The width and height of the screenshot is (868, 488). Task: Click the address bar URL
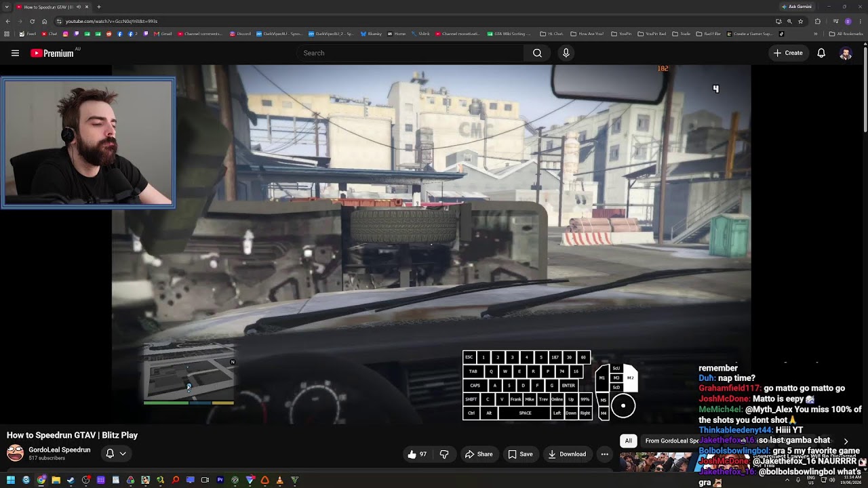[111, 21]
